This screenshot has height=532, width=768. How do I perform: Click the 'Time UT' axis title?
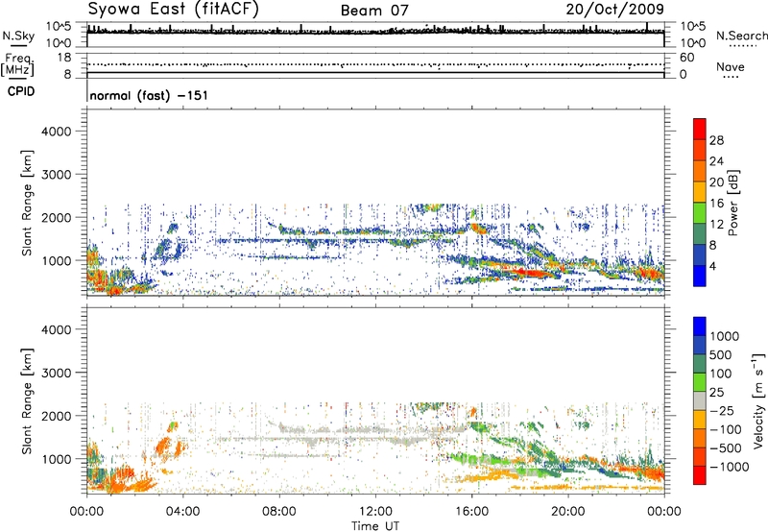click(x=375, y=526)
